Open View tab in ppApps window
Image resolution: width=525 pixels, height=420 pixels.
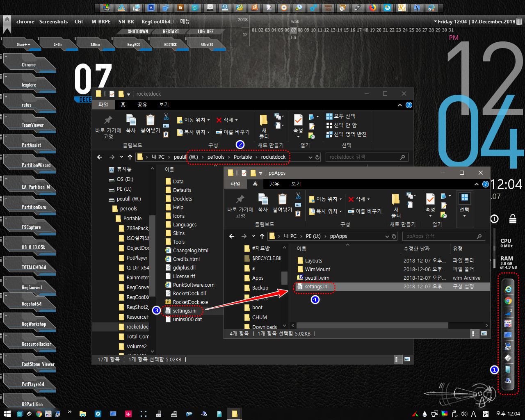tap(296, 184)
